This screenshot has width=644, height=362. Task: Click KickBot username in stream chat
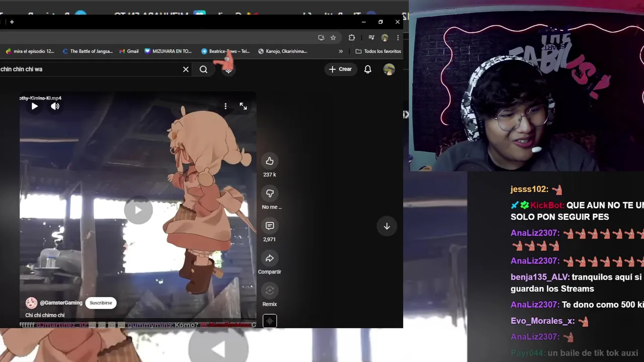click(547, 205)
